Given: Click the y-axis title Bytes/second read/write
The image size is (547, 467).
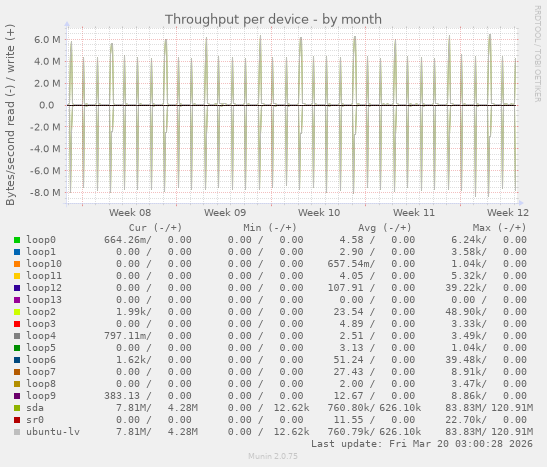Looking at the screenshot, I should (10, 115).
